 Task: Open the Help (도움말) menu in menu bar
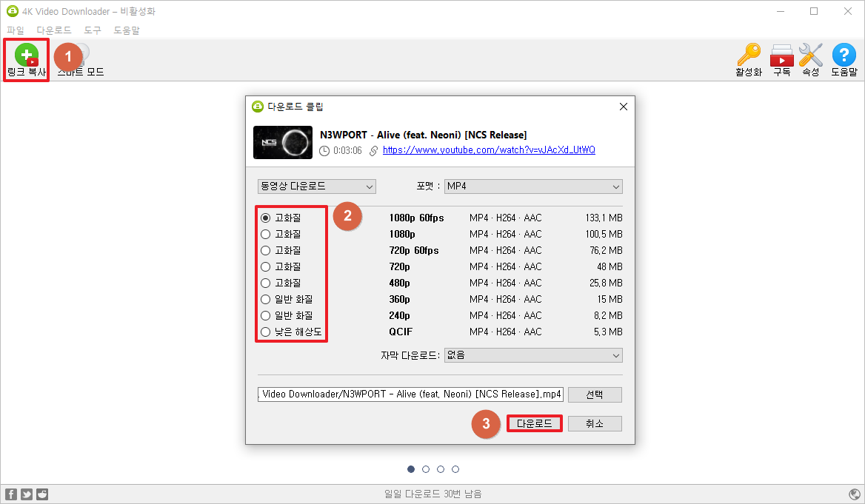pos(127,30)
